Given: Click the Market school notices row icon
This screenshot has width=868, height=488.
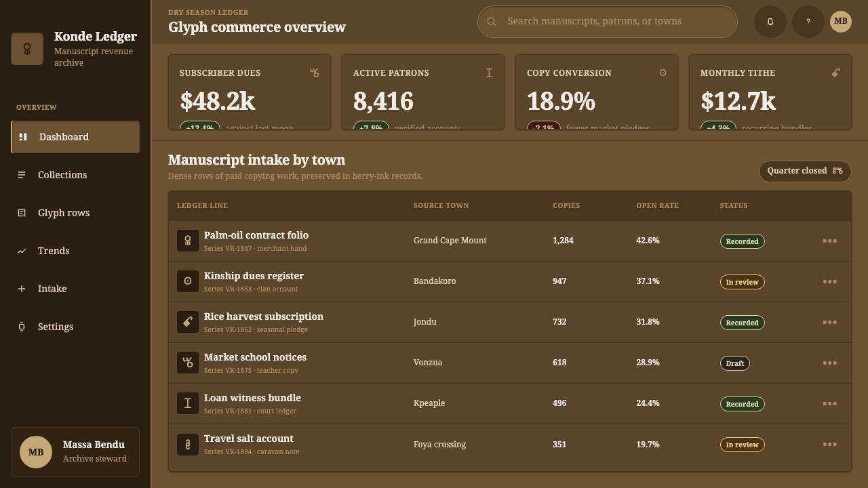Looking at the screenshot, I should click(188, 363).
